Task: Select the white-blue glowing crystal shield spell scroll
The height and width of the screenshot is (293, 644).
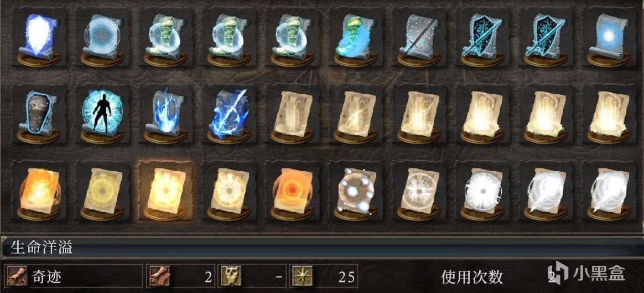Action: point(39,37)
